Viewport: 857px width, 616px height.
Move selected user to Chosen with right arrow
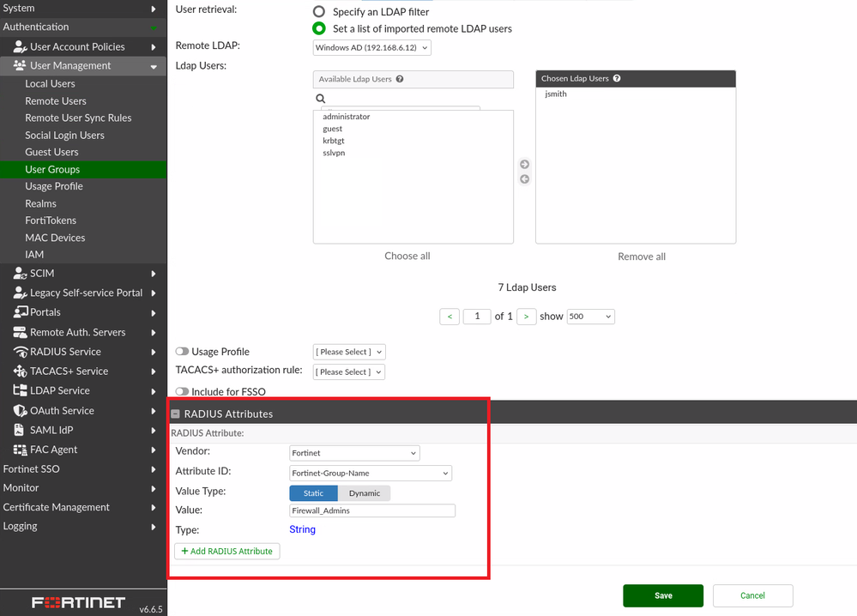tap(524, 164)
